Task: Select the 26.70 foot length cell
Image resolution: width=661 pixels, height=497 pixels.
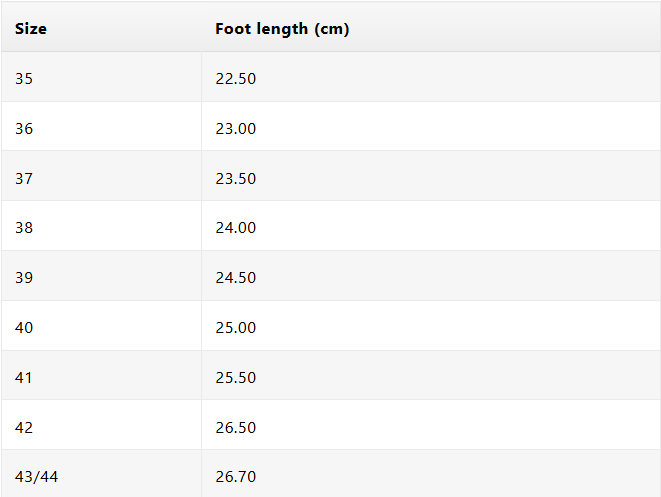Action: click(236, 476)
